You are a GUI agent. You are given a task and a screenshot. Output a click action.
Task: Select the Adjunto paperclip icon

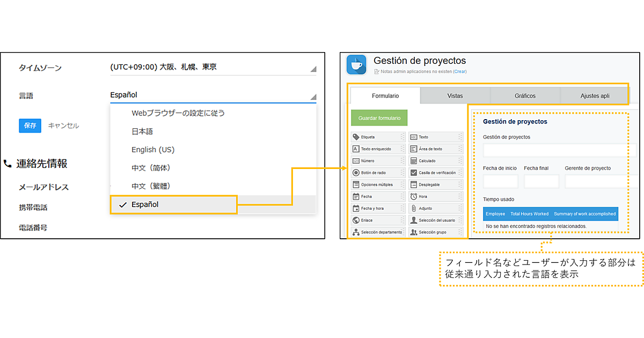414,208
